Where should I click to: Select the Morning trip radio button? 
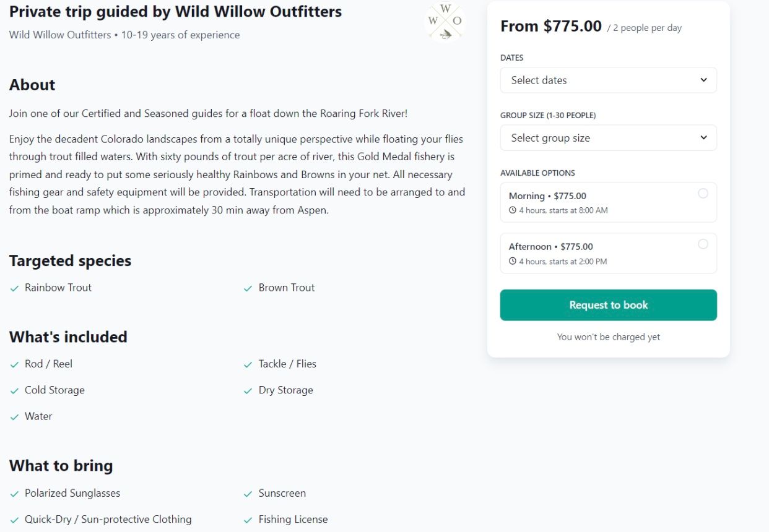pyautogui.click(x=703, y=194)
